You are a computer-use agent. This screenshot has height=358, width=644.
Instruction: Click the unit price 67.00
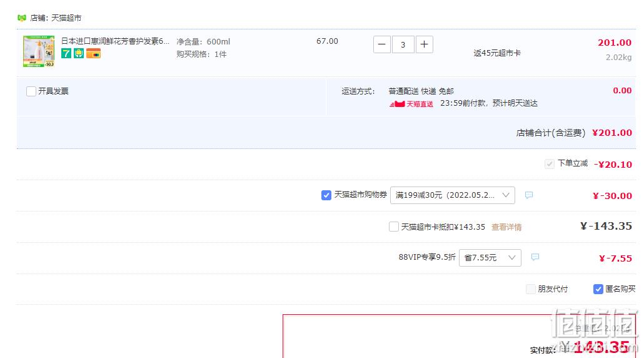[x=328, y=41]
